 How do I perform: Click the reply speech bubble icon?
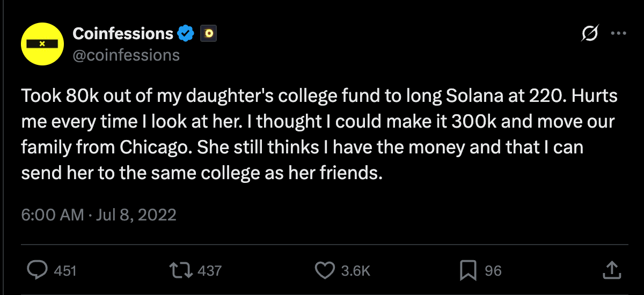tap(37, 270)
